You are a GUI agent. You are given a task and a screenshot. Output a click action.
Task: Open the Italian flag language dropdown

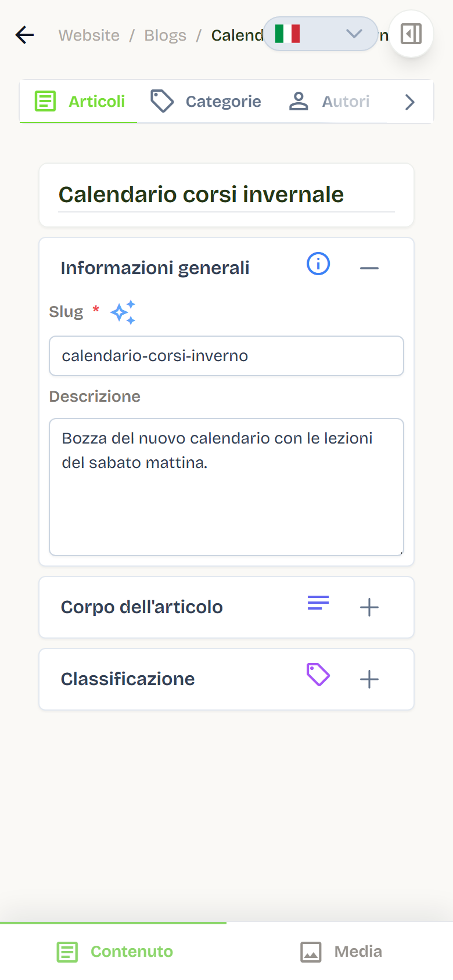point(321,34)
